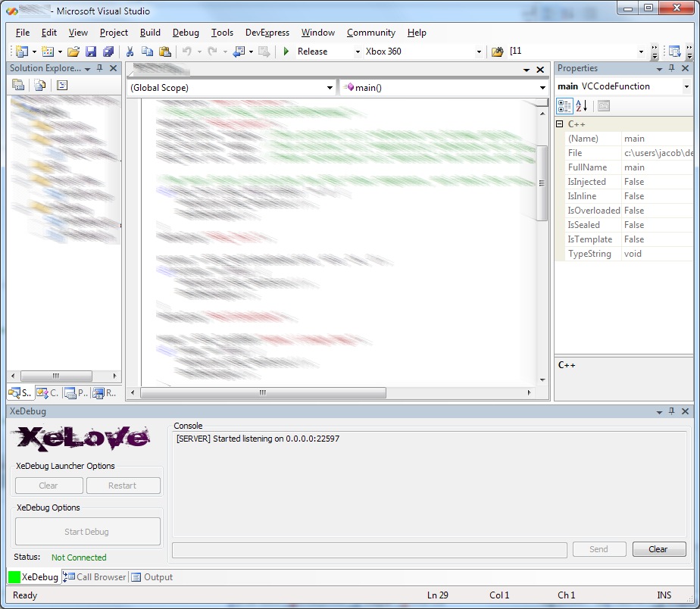
Task: Pin the Solution Explorer panel
Action: point(100,68)
